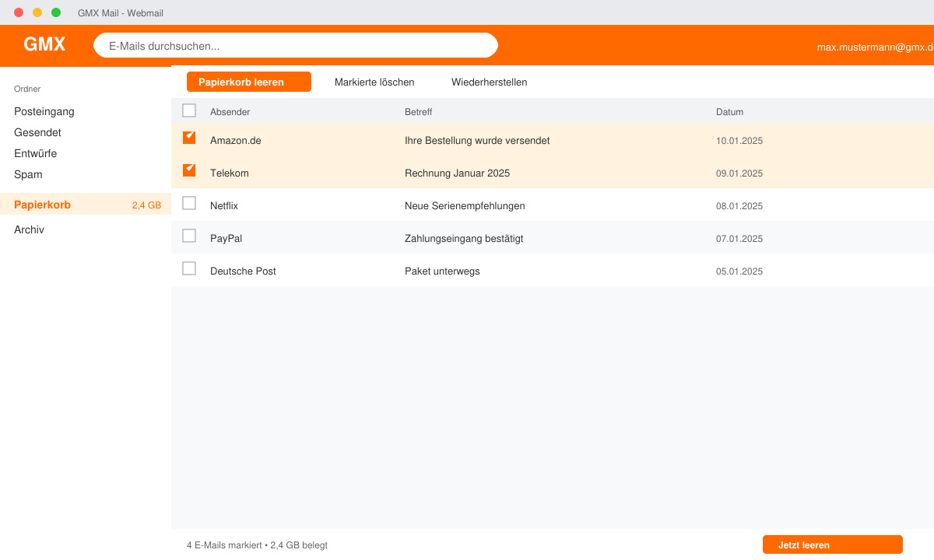Check the Netflix email checkbox
This screenshot has height=560, width=934.
point(189,203)
